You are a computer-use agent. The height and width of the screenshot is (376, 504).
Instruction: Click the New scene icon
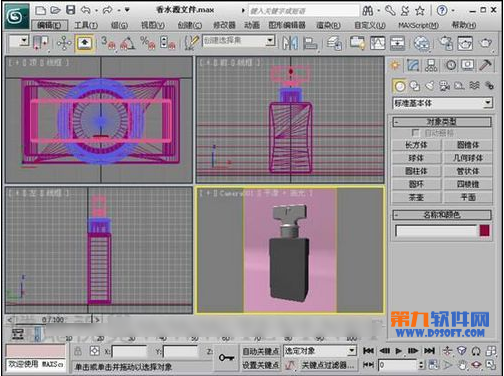[40, 10]
